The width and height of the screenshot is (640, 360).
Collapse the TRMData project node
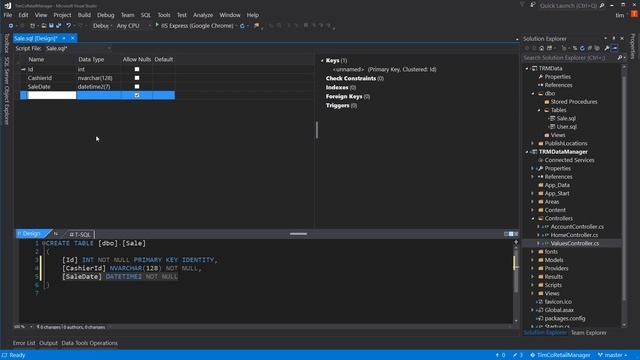pyautogui.click(x=527, y=69)
